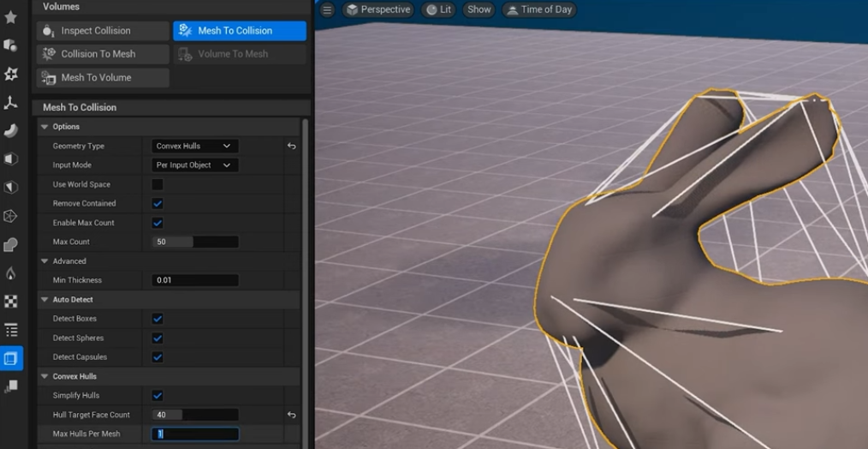Open the Lit shading mode menu

(439, 9)
